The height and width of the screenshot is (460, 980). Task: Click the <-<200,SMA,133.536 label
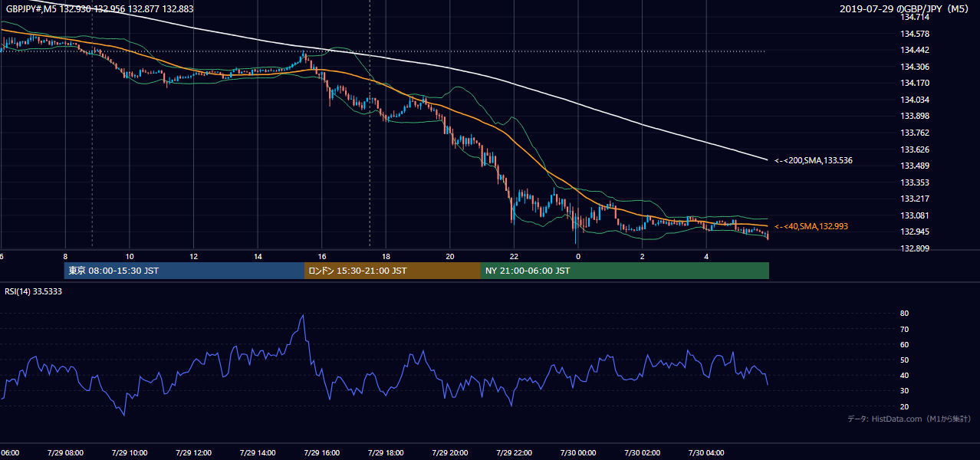814,161
